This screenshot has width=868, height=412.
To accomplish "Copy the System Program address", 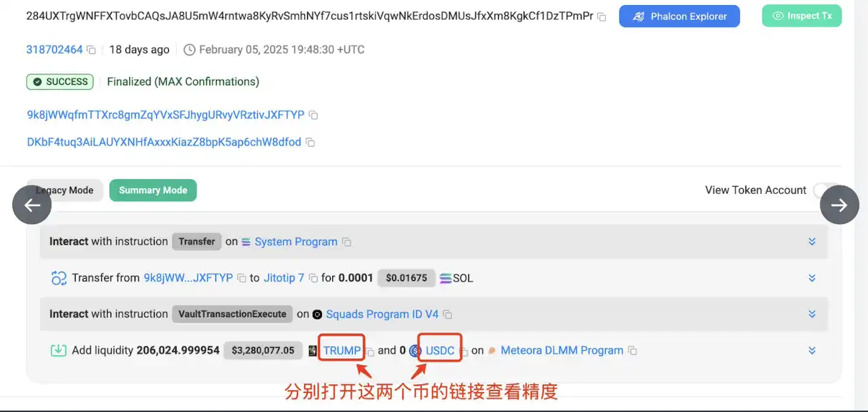I will [x=347, y=242].
